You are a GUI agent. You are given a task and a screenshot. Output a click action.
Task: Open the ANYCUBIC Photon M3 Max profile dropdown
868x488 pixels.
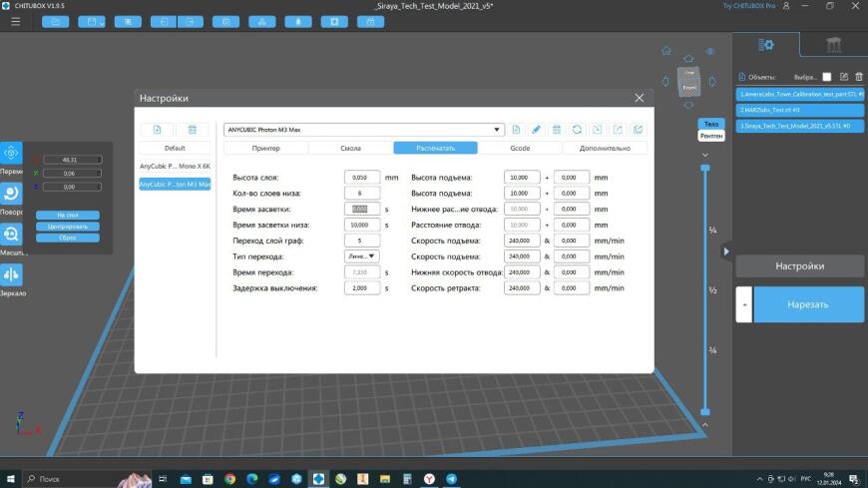364,130
